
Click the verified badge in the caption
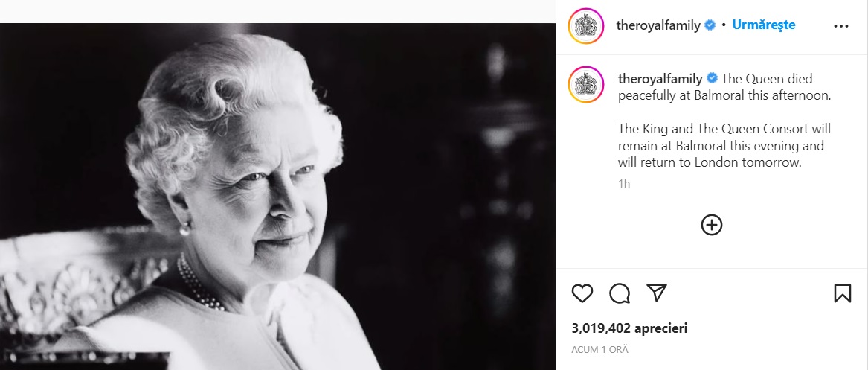tap(712, 78)
